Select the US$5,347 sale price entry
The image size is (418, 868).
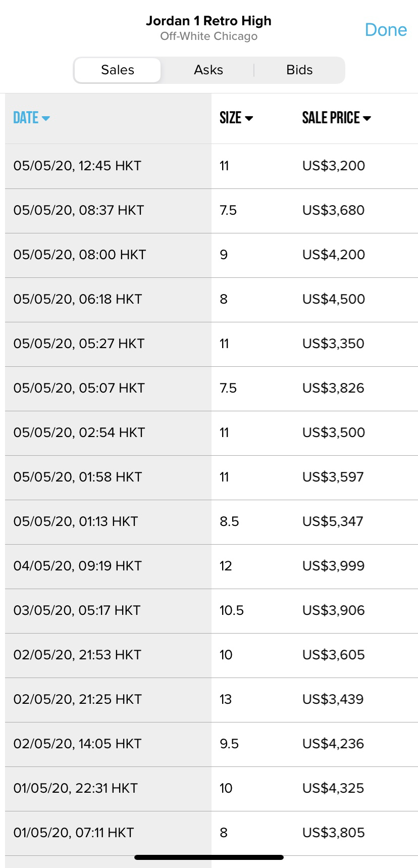(x=333, y=521)
